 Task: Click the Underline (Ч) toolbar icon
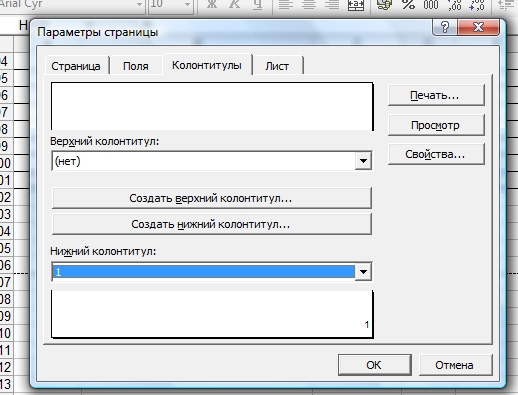click(257, 5)
